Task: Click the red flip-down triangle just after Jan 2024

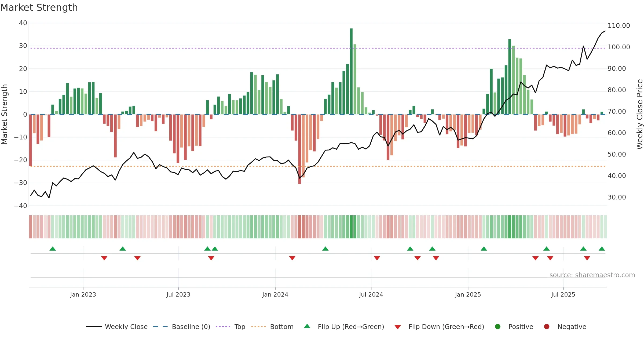Action: coord(292,258)
